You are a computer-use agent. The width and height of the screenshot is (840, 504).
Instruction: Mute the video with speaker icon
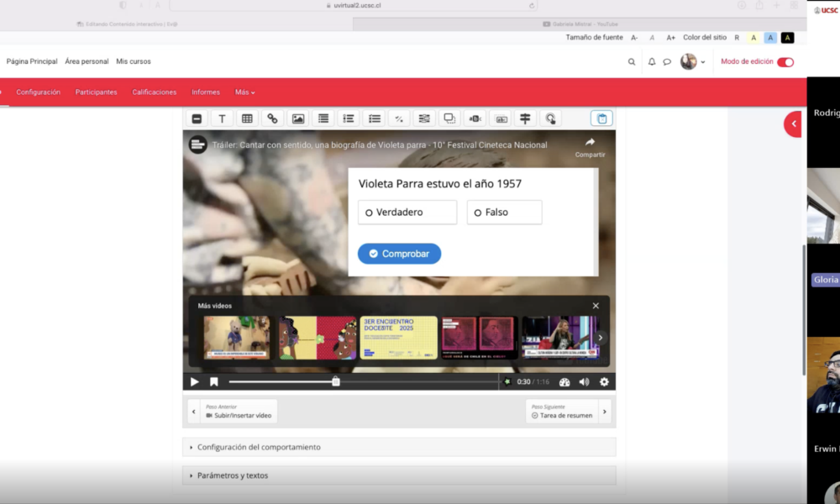[584, 382]
